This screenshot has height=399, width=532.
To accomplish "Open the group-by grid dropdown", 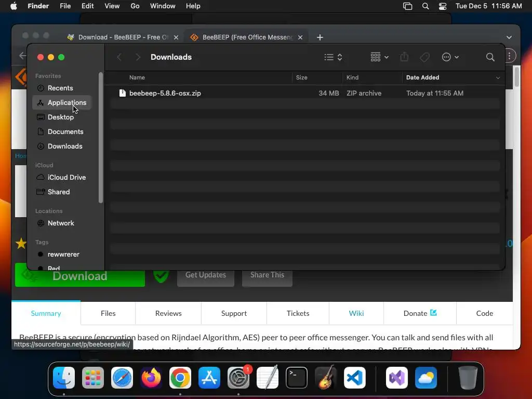I will (379, 57).
